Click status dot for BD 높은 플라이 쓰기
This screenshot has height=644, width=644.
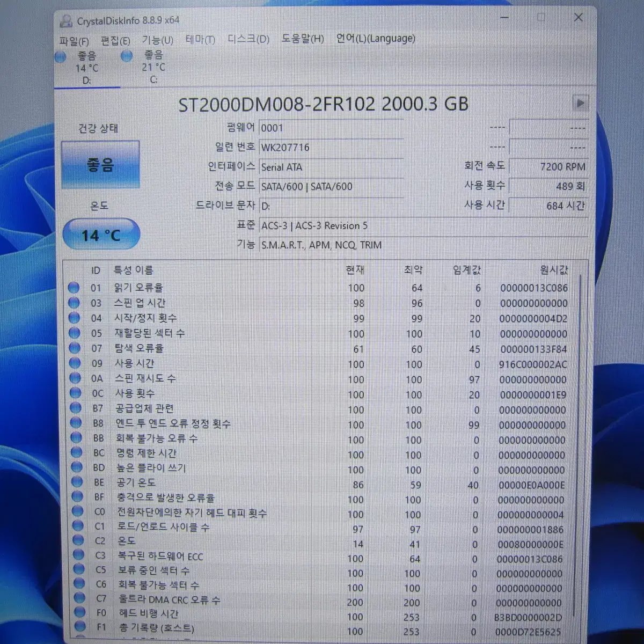pos(77,468)
